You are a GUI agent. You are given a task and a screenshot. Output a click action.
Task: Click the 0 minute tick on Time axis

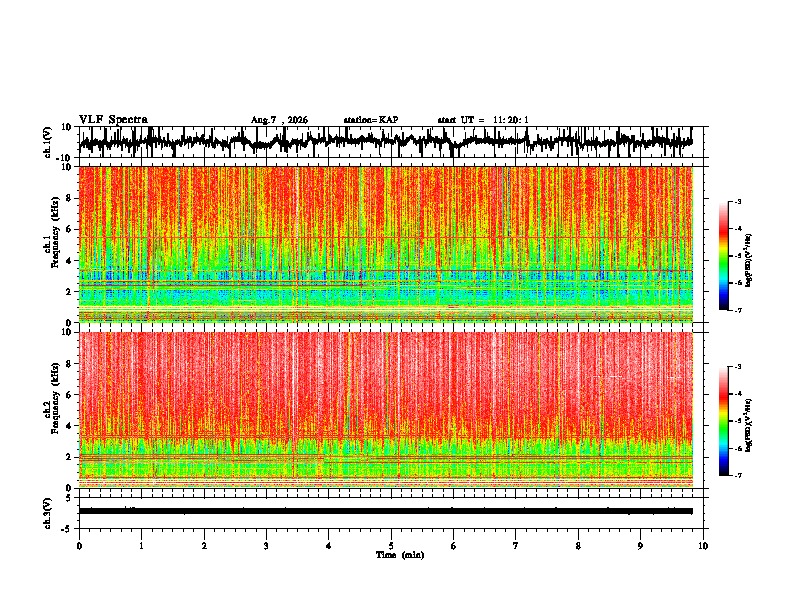[x=79, y=546]
